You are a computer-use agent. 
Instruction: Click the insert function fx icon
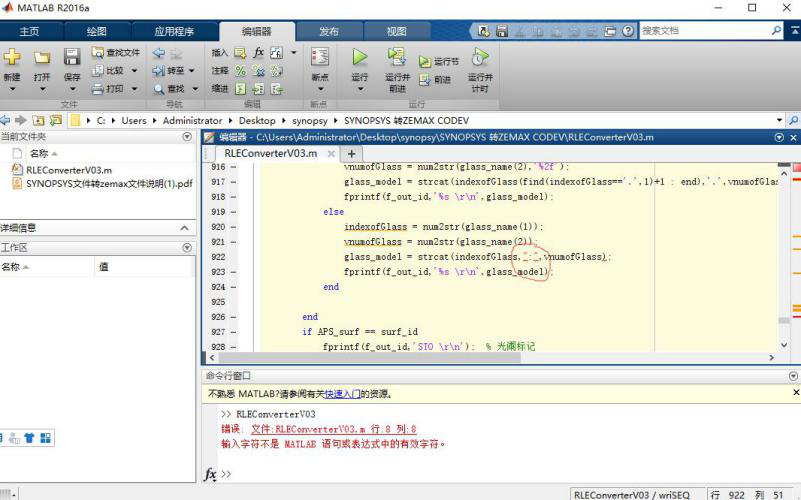tap(258, 52)
